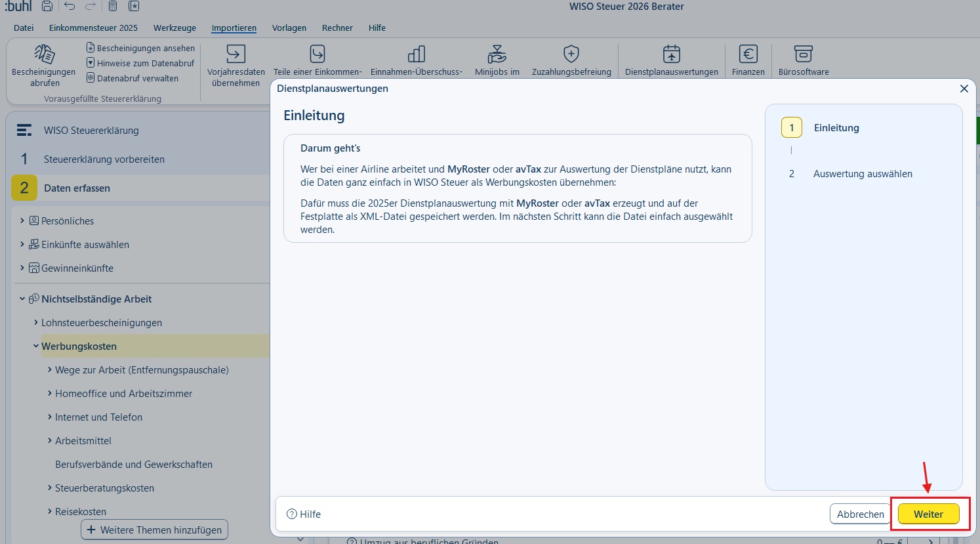This screenshot has height=544, width=980.
Task: Click the Bürosoftware archive box icon
Action: [x=804, y=54]
